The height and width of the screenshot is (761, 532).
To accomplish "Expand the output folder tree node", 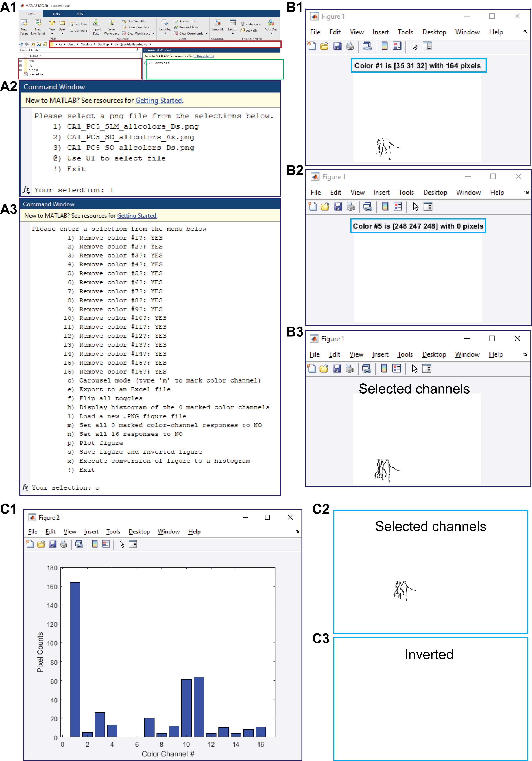I will pyautogui.click(x=21, y=70).
